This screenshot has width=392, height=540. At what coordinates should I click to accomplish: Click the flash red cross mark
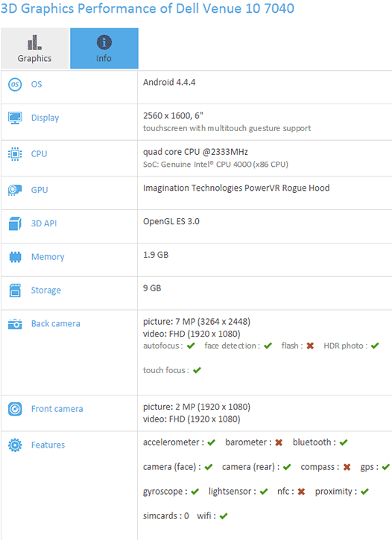pos(310,346)
